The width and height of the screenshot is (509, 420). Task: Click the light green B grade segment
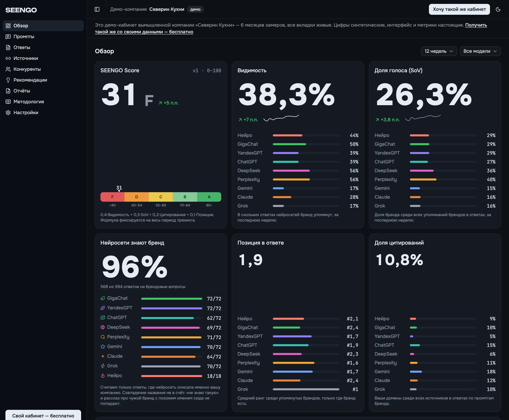tap(185, 197)
